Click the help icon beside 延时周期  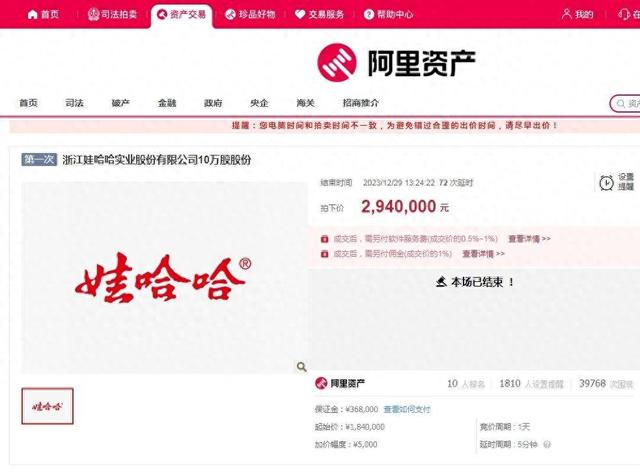point(547,444)
